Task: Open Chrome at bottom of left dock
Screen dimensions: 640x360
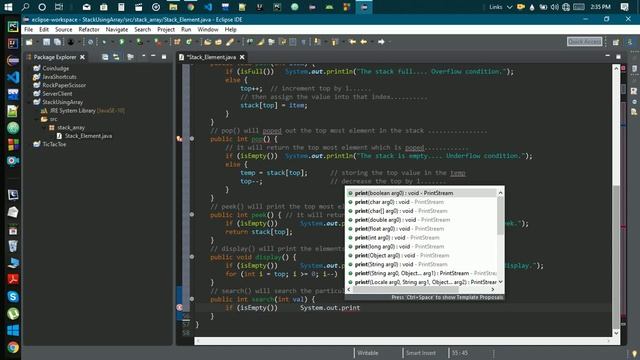Action: [13, 347]
